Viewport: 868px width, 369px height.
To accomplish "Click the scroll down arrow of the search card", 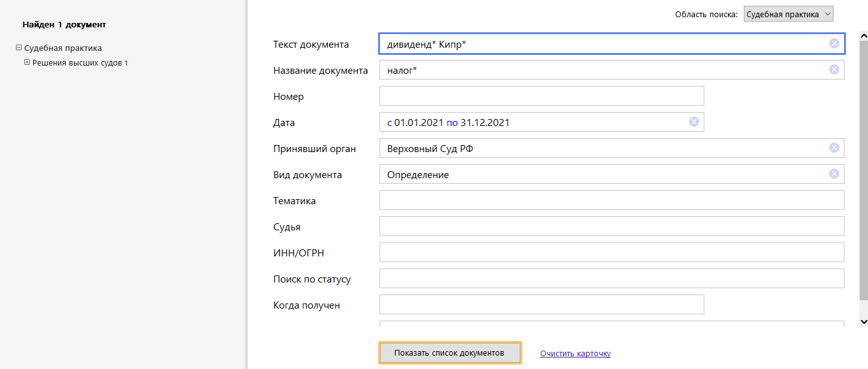I will coord(864,322).
